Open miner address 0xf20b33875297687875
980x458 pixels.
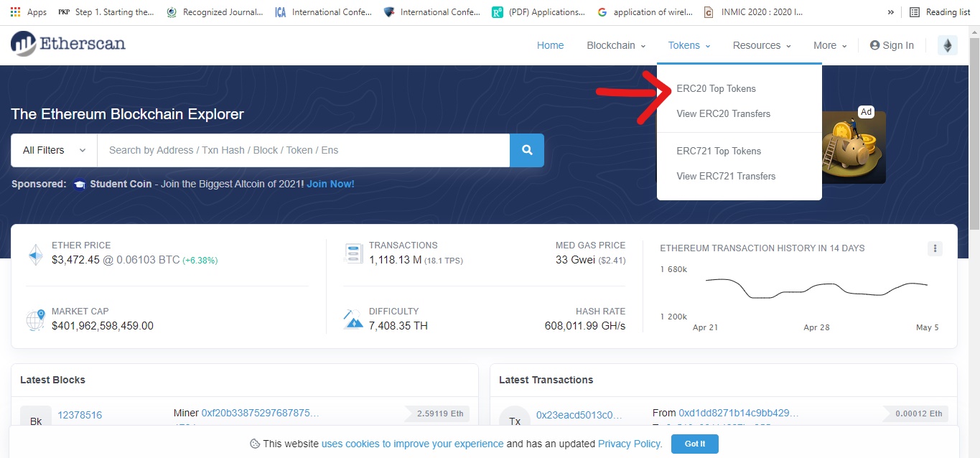click(x=260, y=413)
